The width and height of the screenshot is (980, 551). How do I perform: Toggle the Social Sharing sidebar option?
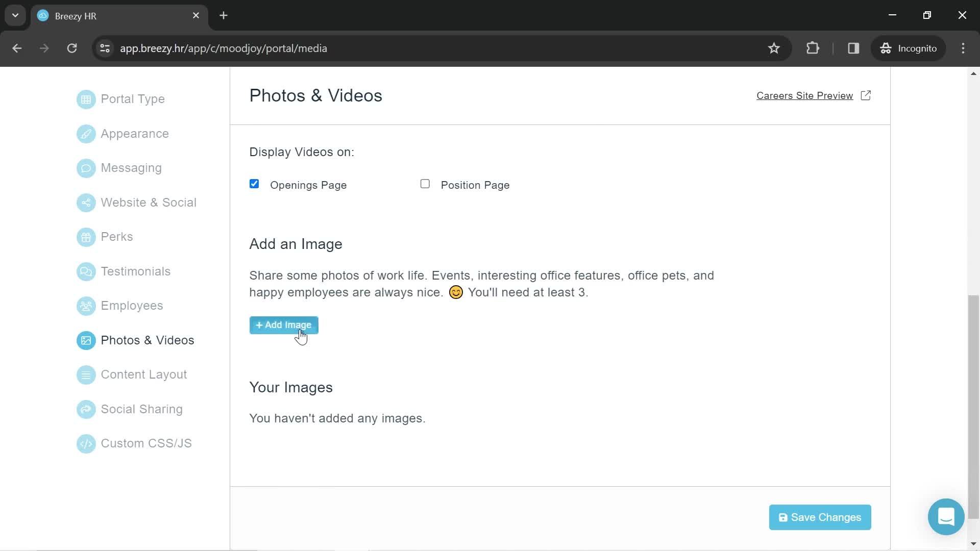tap(142, 409)
